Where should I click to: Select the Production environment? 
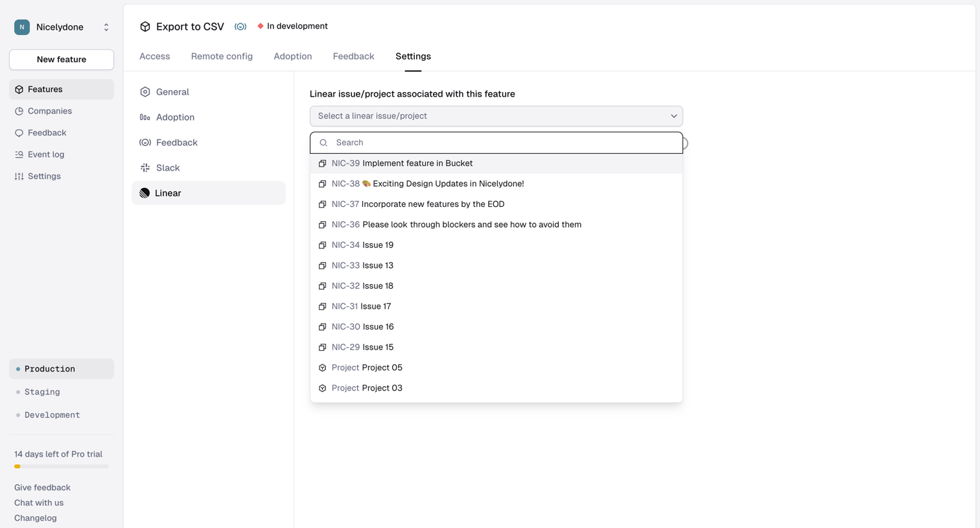(62, 369)
